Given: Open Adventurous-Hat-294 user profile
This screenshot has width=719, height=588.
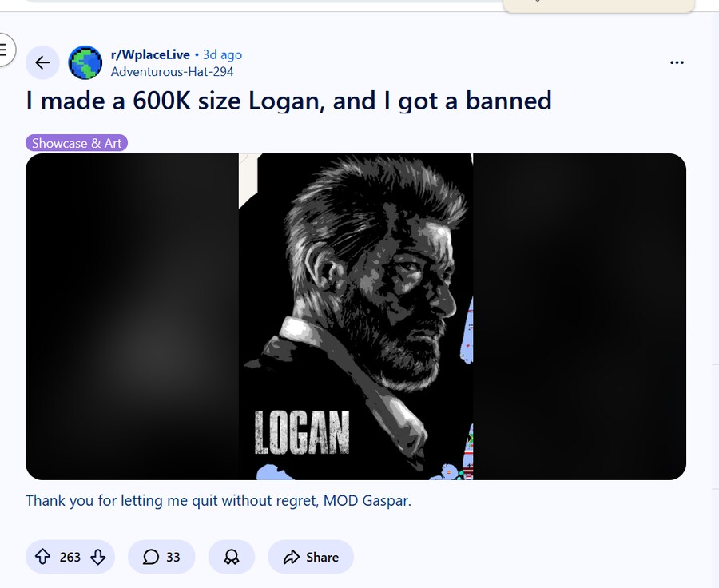Looking at the screenshot, I should pyautogui.click(x=173, y=72).
